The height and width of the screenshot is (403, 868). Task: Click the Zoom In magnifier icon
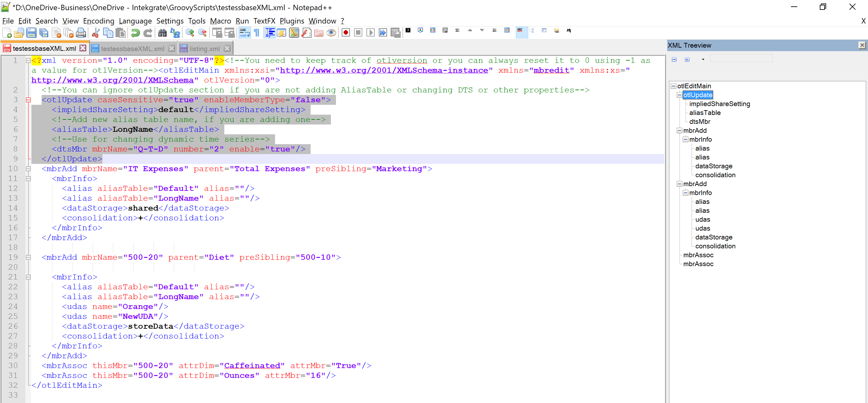tap(190, 33)
